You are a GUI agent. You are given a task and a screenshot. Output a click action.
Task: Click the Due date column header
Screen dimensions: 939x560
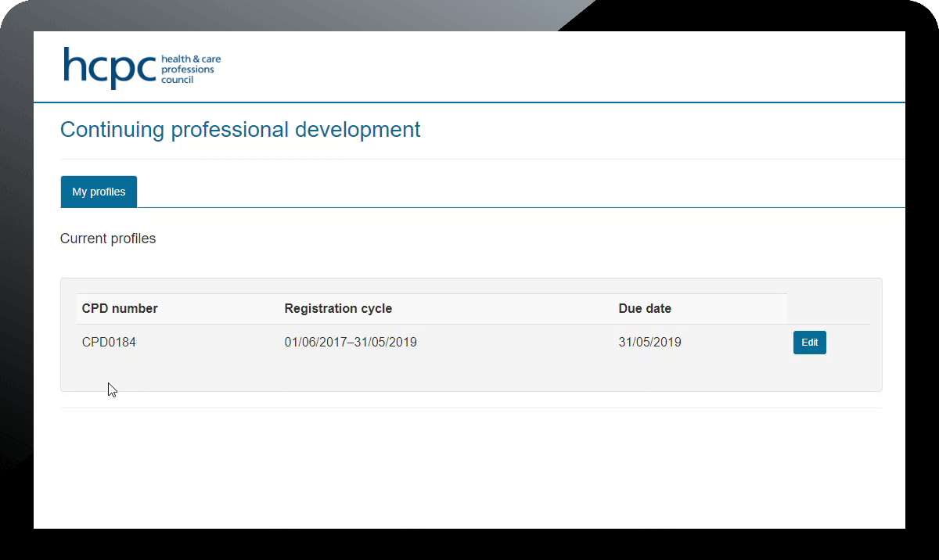645,308
